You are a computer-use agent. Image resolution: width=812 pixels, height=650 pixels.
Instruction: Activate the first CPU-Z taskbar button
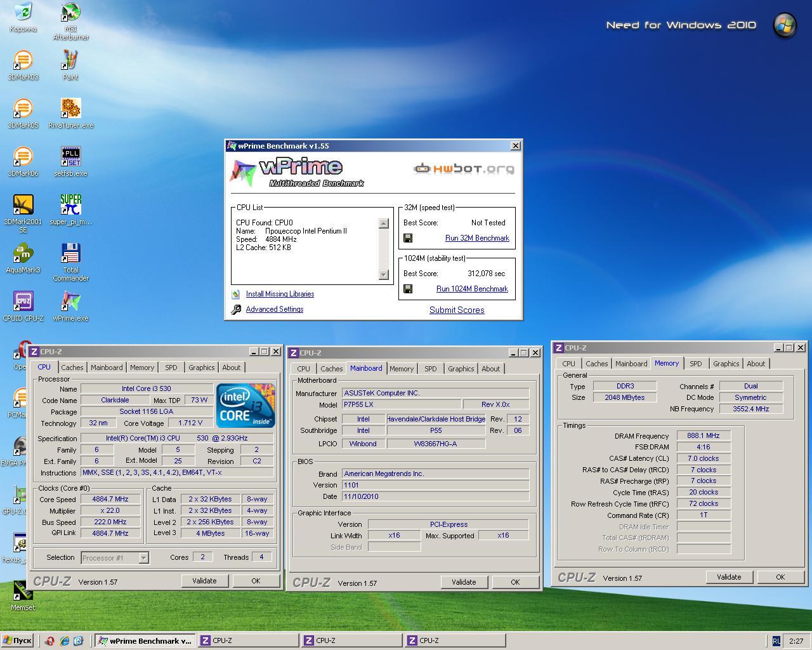coord(248,641)
